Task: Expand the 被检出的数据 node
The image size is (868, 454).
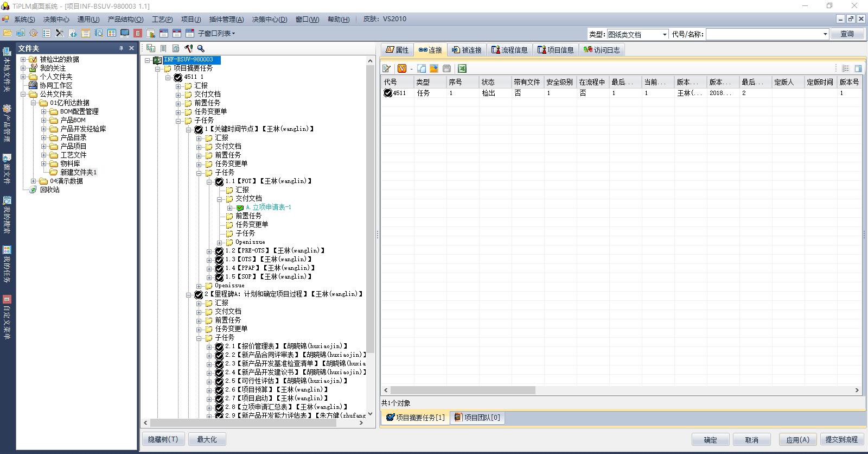Action: (x=23, y=59)
